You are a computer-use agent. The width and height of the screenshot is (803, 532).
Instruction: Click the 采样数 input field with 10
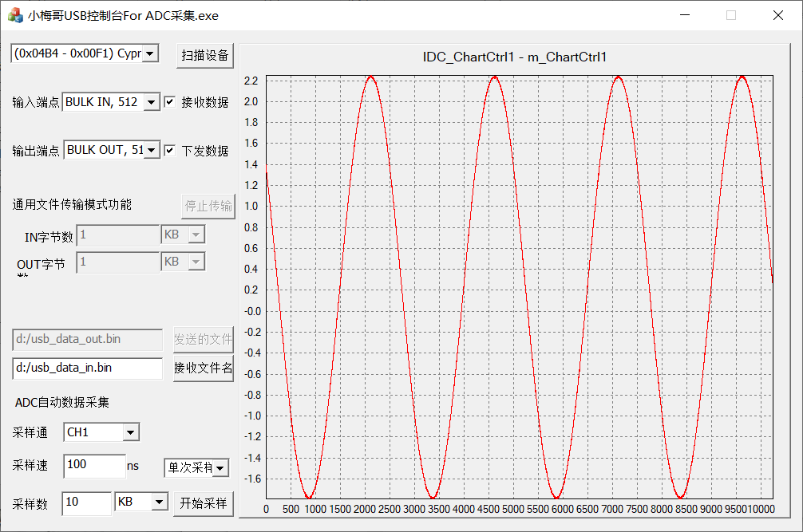tap(86, 502)
